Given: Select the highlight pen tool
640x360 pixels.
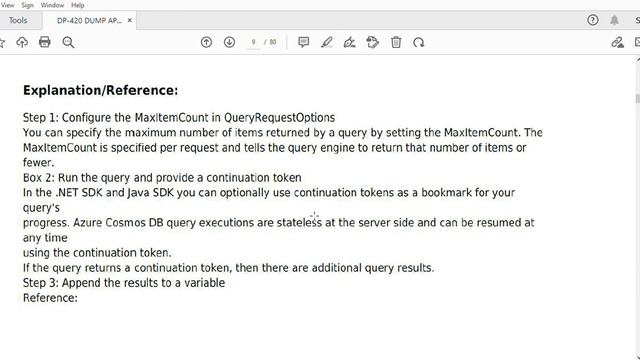Looking at the screenshot, I should tap(327, 42).
